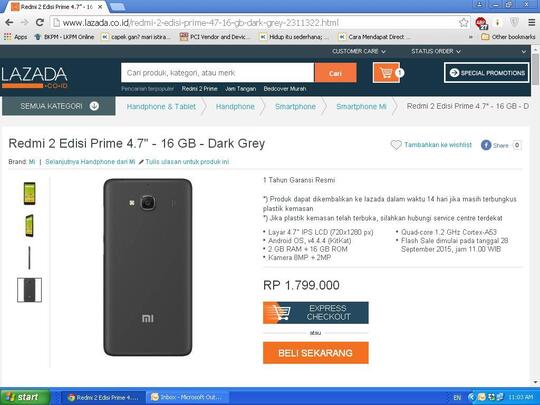Add product via wishlist heart icon
The width and height of the screenshot is (540, 405).
tap(396, 145)
